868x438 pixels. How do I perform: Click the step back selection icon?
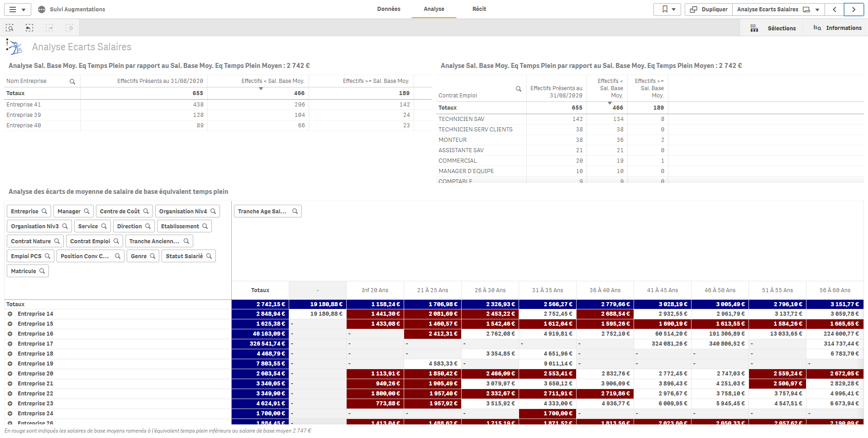(x=29, y=28)
